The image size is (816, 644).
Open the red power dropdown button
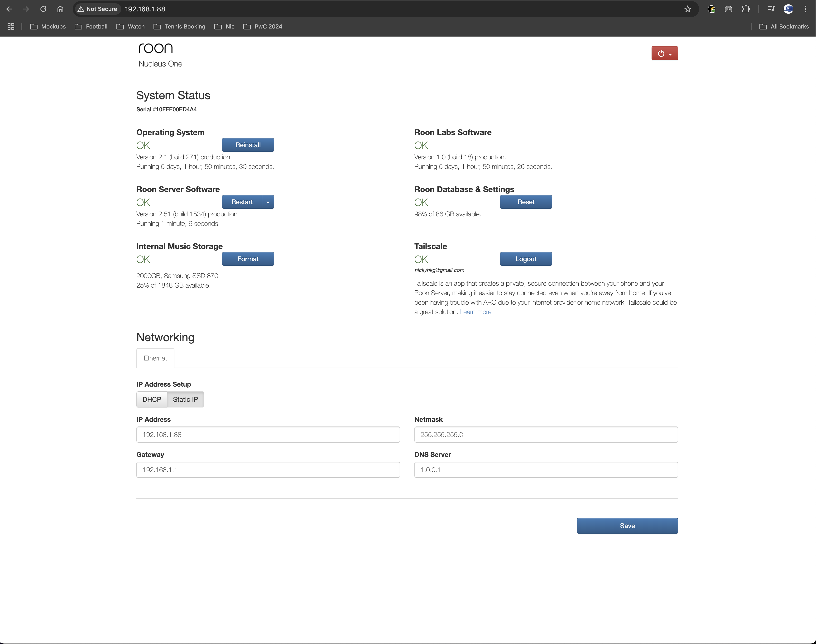point(665,53)
